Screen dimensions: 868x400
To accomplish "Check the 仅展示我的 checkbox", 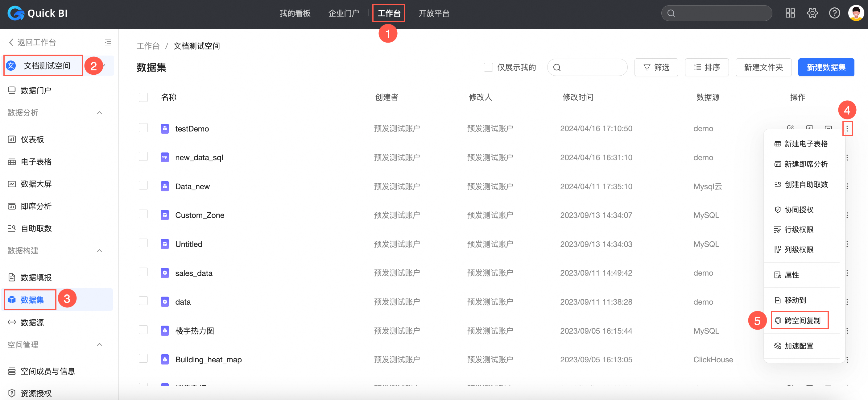I will point(488,67).
